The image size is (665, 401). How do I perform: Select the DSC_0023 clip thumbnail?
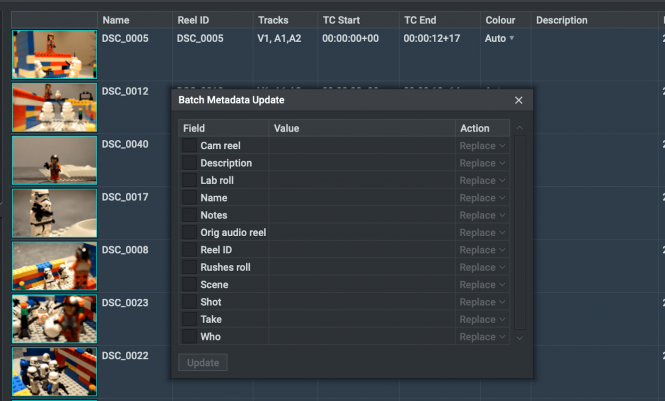(54, 319)
